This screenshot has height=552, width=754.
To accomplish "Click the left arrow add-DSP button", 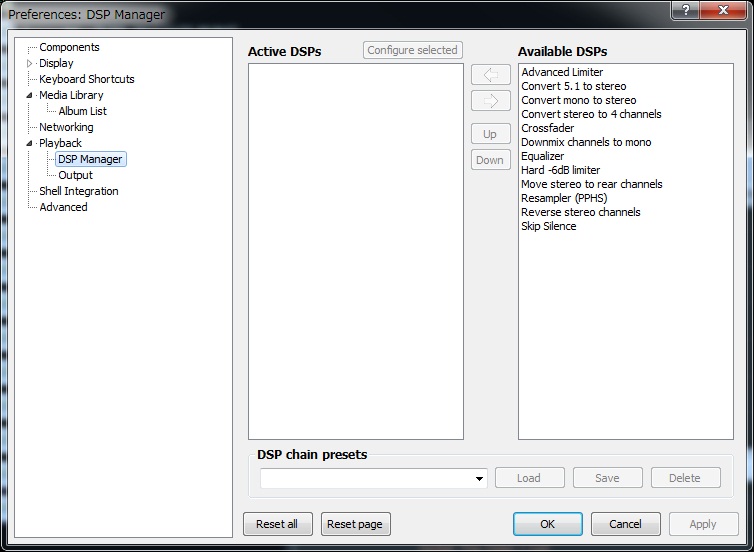I will pyautogui.click(x=490, y=75).
